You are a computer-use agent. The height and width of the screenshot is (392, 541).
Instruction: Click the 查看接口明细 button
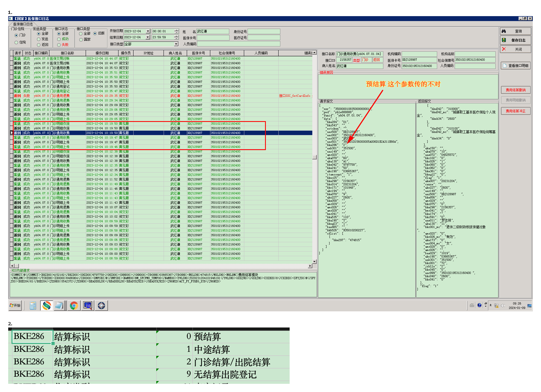pyautogui.click(x=516, y=66)
